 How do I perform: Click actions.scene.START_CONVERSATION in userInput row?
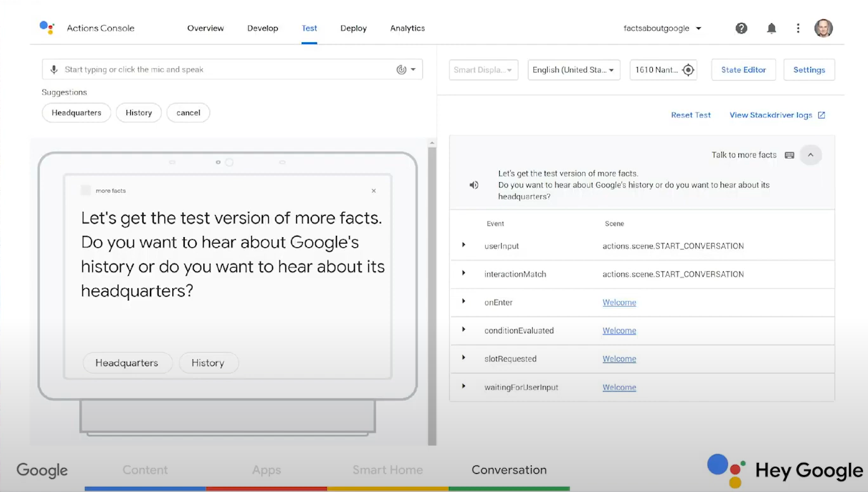pos(673,246)
